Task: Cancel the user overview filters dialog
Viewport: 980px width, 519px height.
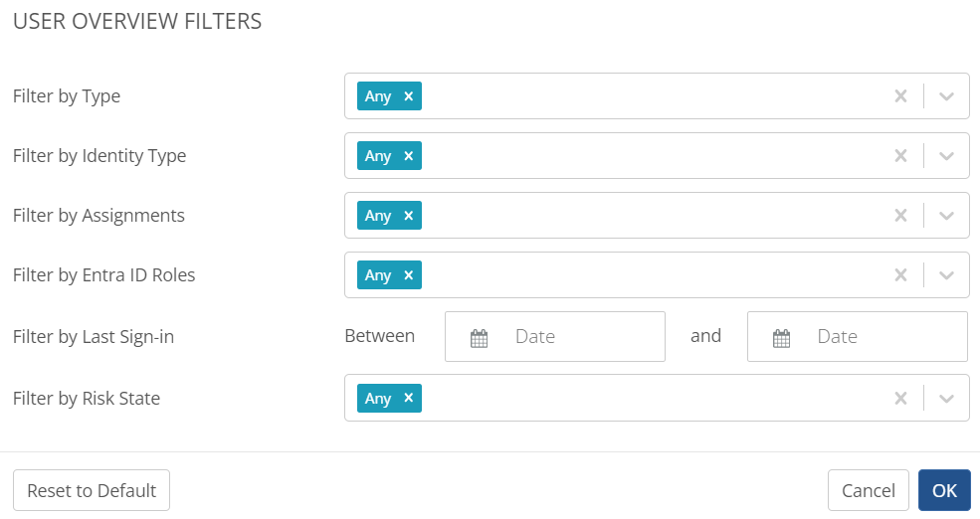Action: [869, 490]
